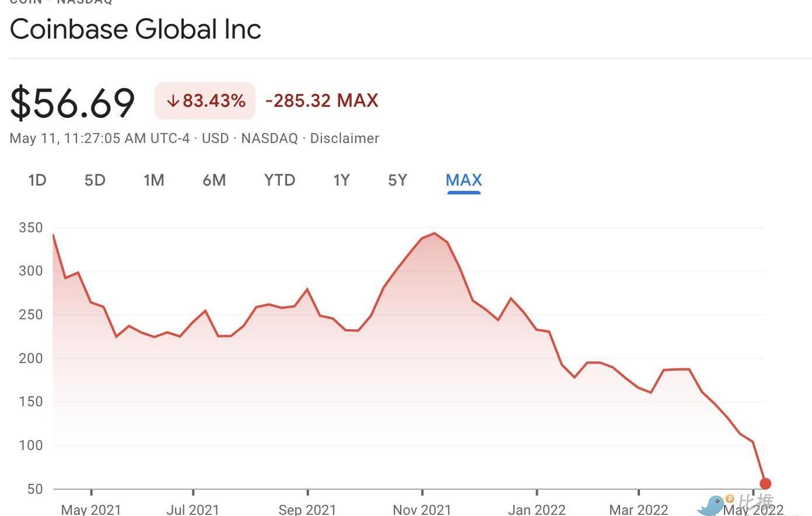The image size is (812, 516).
Task: Click the red current-price endpoint dot
Action: point(765,483)
